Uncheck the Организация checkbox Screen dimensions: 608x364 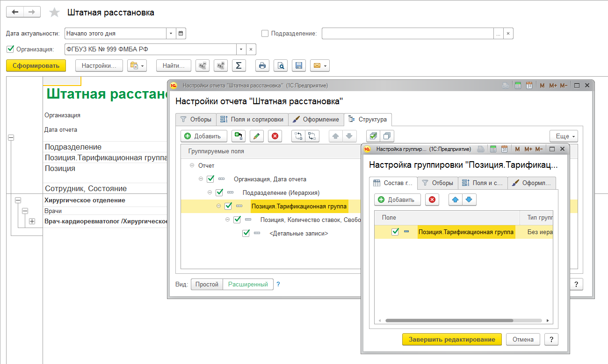point(10,49)
